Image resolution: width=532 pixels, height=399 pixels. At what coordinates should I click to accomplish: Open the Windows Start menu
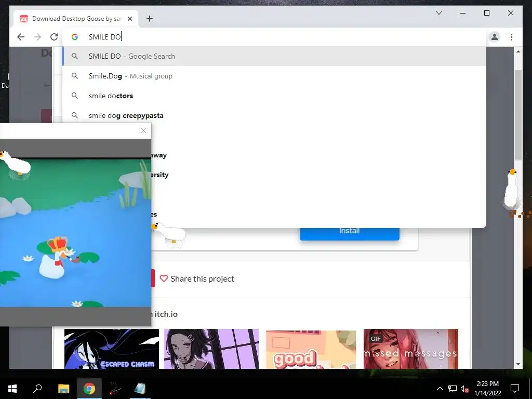(12, 389)
